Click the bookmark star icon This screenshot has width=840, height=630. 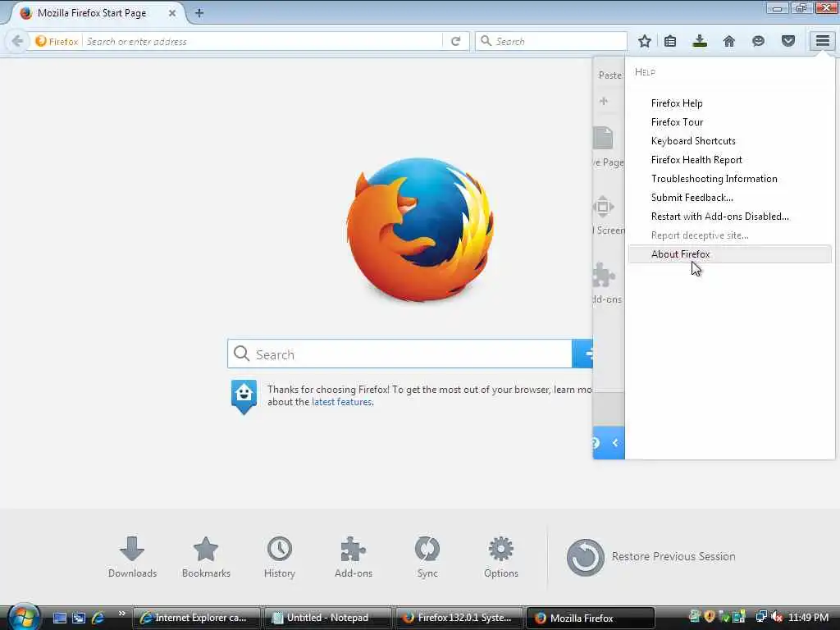click(645, 41)
